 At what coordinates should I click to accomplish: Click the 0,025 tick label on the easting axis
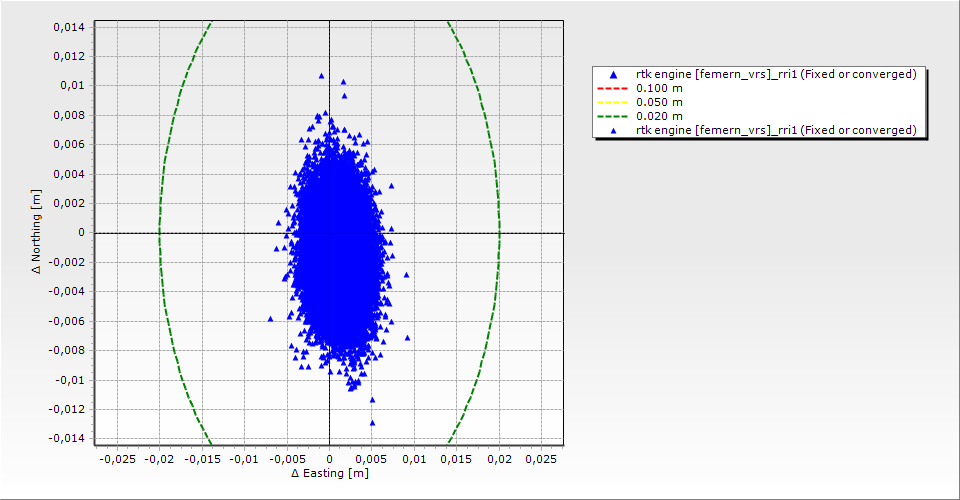[x=541, y=459]
